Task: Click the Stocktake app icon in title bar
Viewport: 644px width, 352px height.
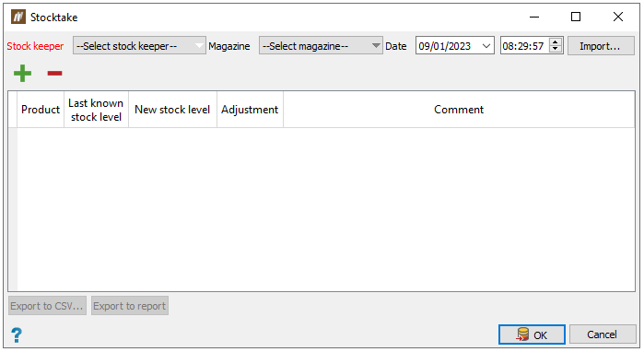Action: coord(18,17)
